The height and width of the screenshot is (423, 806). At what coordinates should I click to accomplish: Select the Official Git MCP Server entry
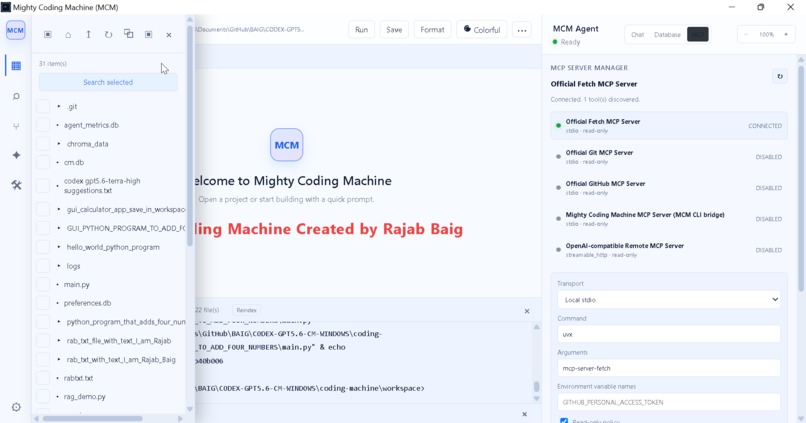[669, 157]
